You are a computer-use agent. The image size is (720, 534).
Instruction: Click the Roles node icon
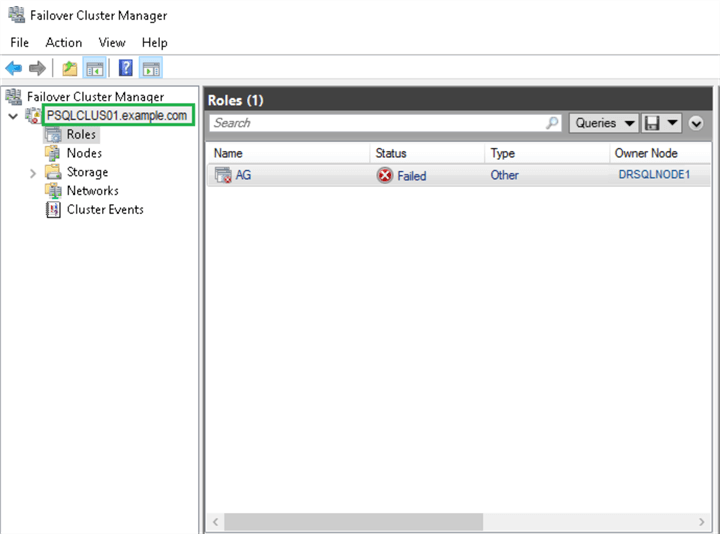click(x=53, y=135)
